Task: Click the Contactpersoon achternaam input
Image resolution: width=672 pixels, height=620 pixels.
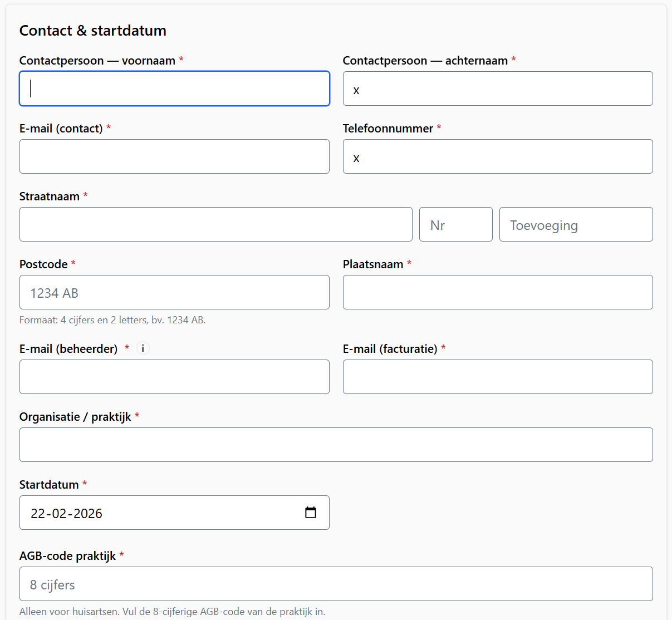Action: pos(497,88)
